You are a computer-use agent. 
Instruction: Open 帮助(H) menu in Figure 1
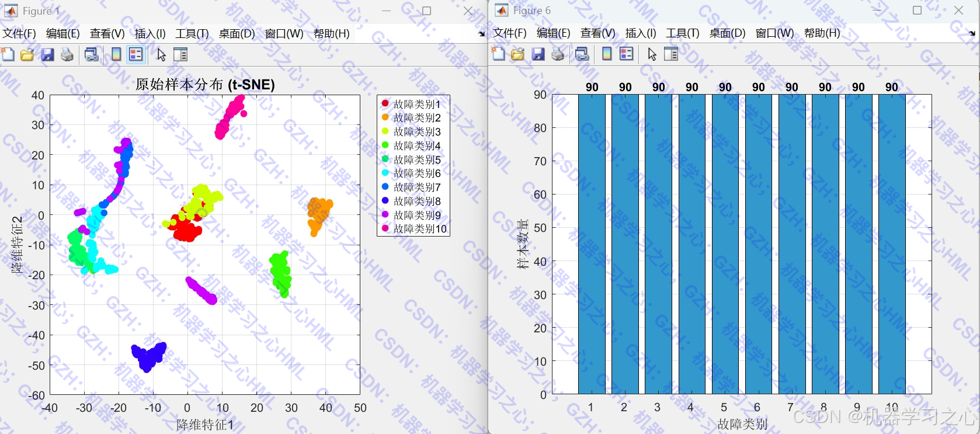331,34
